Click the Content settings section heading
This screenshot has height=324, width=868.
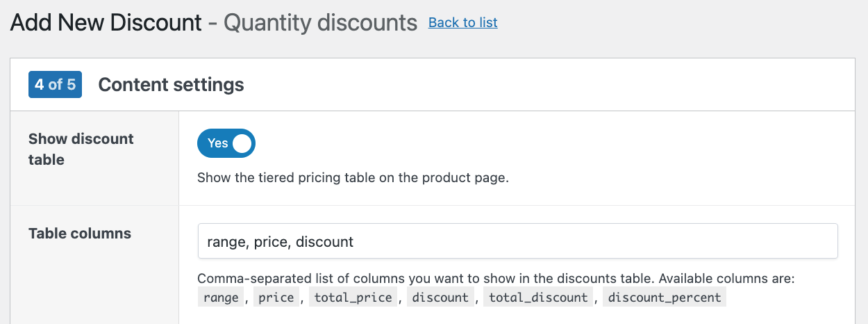(x=171, y=85)
